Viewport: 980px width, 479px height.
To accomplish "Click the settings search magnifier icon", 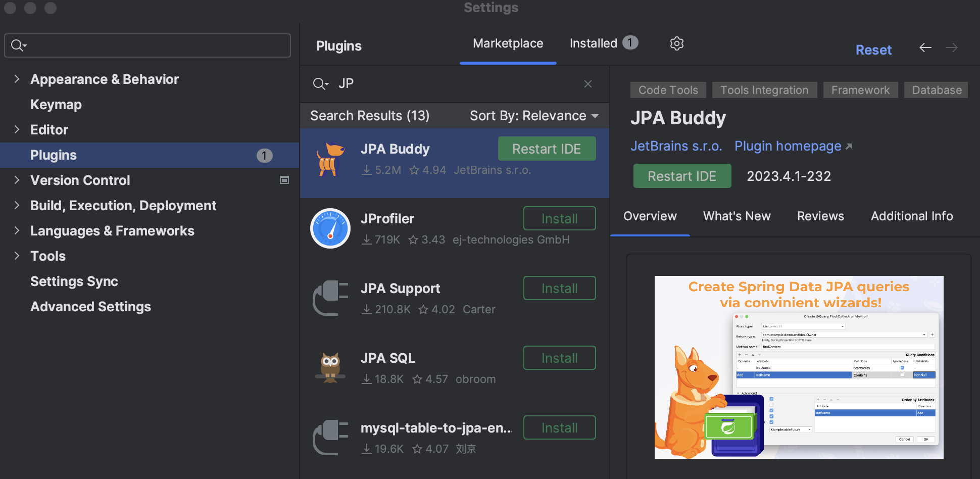I will point(19,45).
